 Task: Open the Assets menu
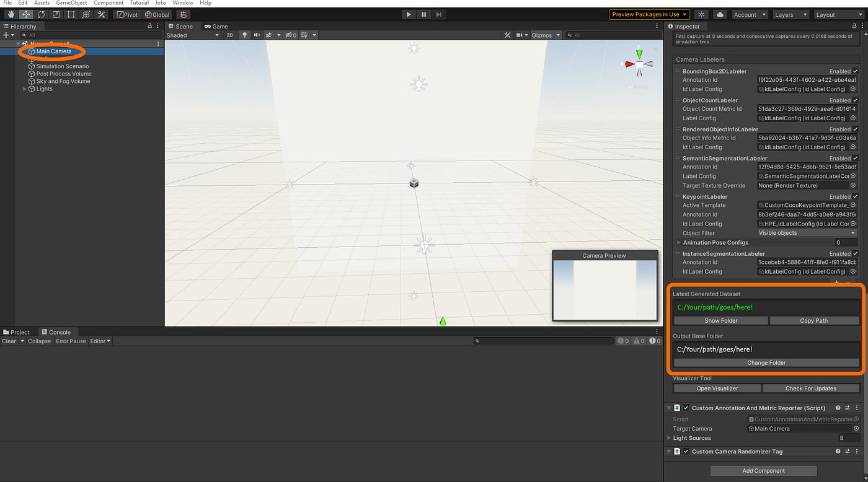(42, 3)
